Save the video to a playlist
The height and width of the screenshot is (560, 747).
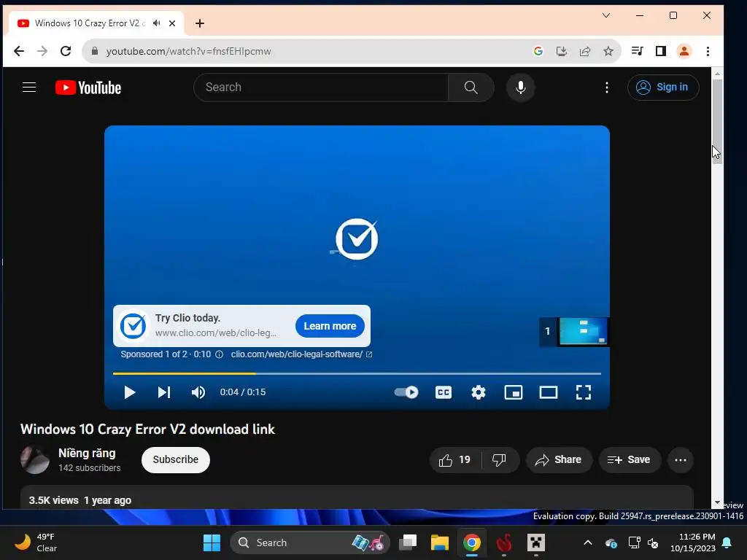(630, 460)
